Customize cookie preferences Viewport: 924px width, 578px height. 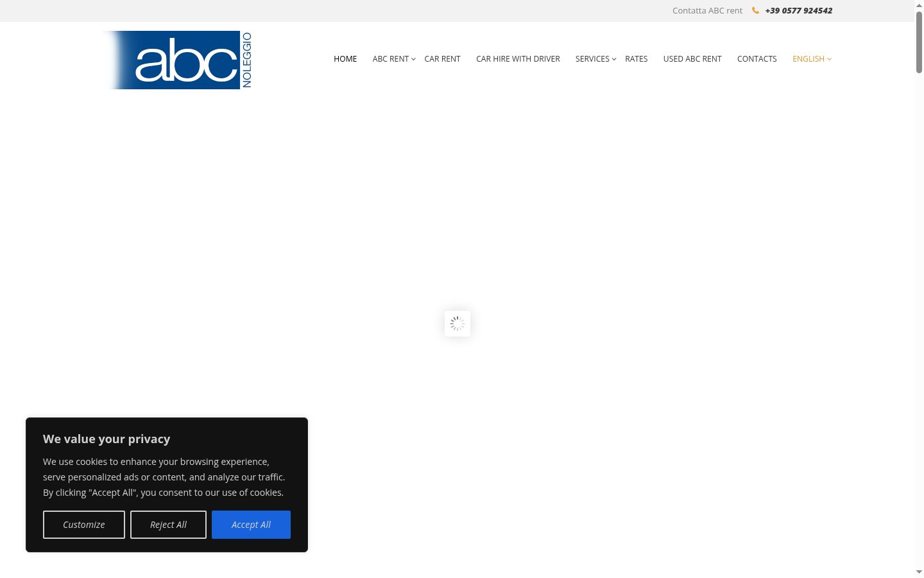[84, 525]
